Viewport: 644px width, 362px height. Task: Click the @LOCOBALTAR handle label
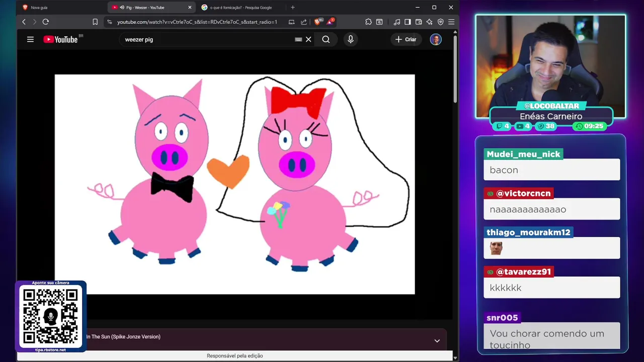551,106
